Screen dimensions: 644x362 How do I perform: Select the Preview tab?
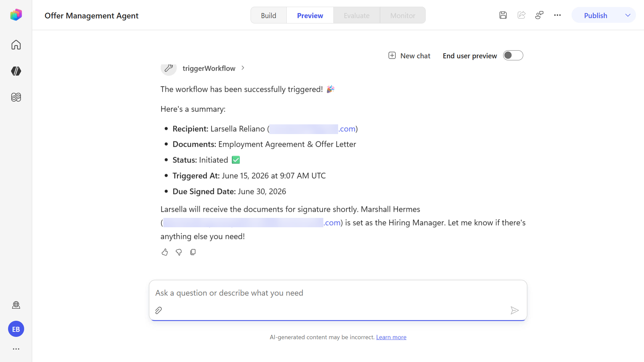click(310, 15)
